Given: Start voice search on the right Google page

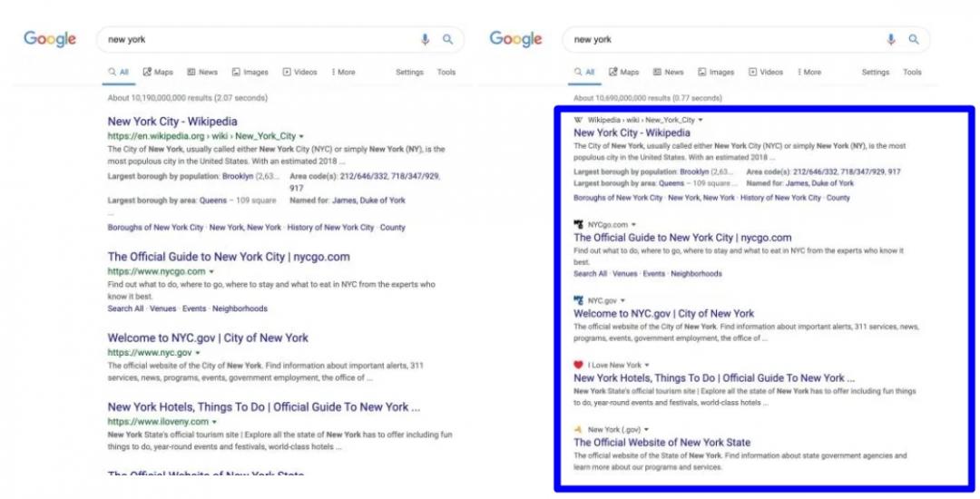Looking at the screenshot, I should pos(891,39).
